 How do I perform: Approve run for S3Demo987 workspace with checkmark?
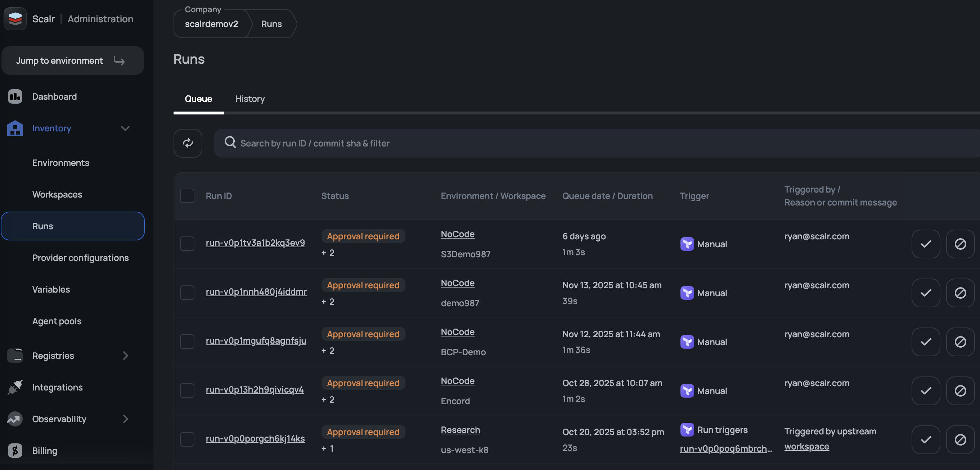[x=925, y=244]
